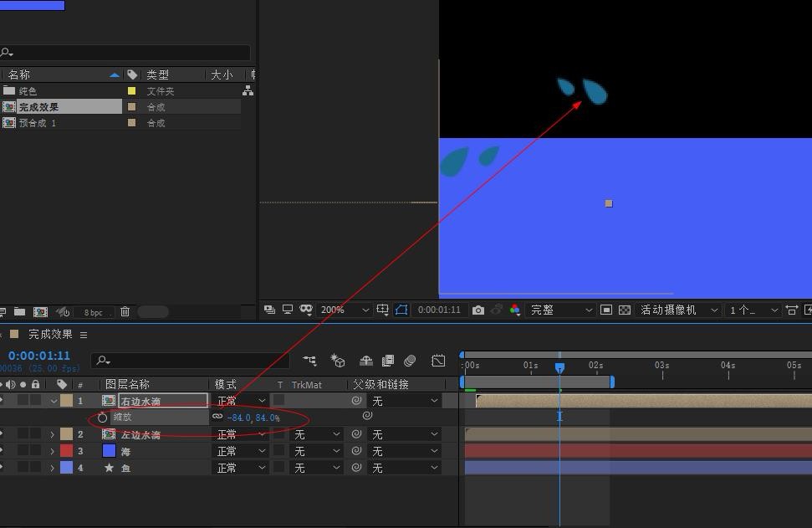
Task: Set primary viewer monitor icon
Action: pyautogui.click(x=288, y=310)
